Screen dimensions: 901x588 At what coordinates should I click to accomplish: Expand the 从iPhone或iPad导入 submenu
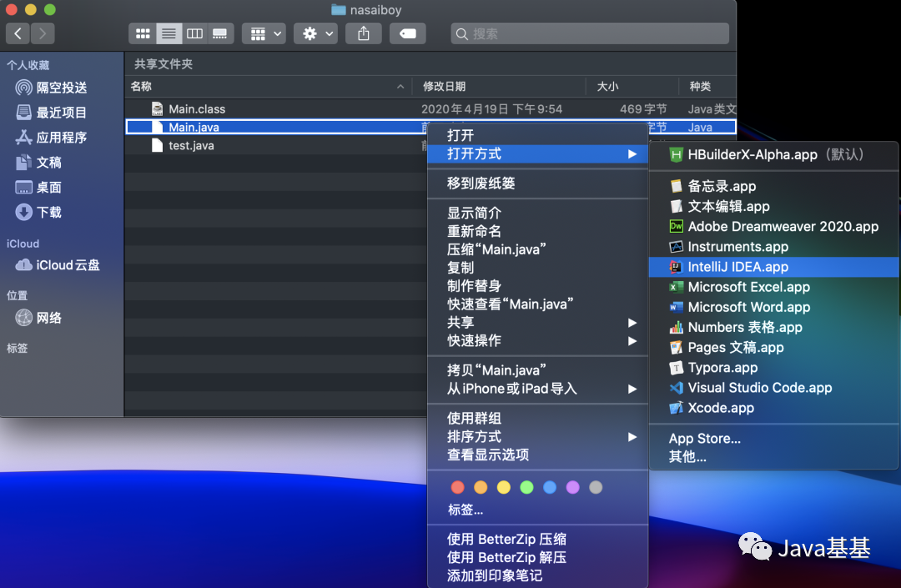point(538,389)
